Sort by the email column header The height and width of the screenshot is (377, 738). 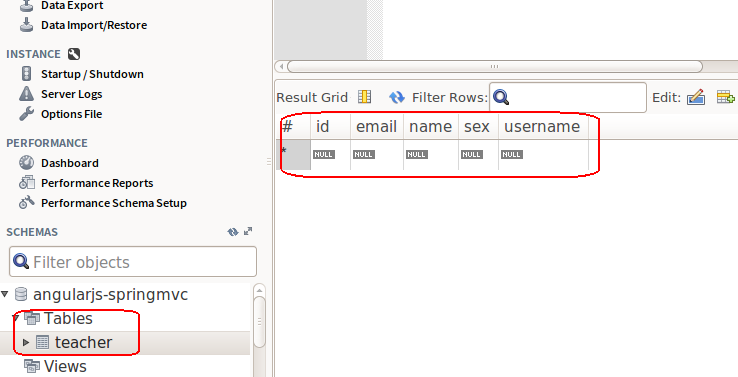pos(377,127)
